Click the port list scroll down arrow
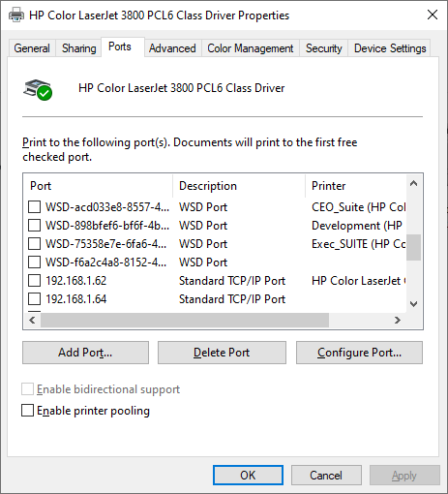 pyautogui.click(x=414, y=304)
